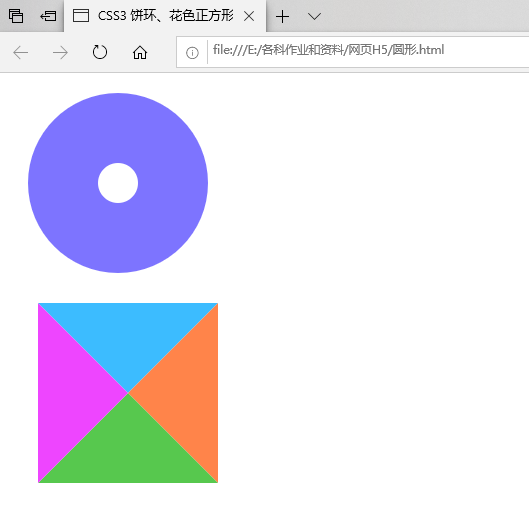Open the tabs you've set aside
Screen dimensions: 529x518
[x=16, y=16]
